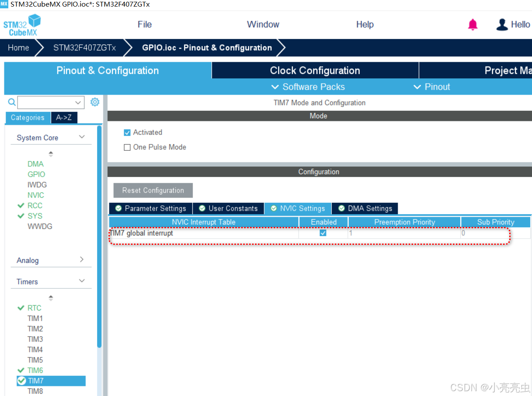Click the TIM7 global interrupt row label
Image resolution: width=532 pixels, height=396 pixels.
[141, 233]
